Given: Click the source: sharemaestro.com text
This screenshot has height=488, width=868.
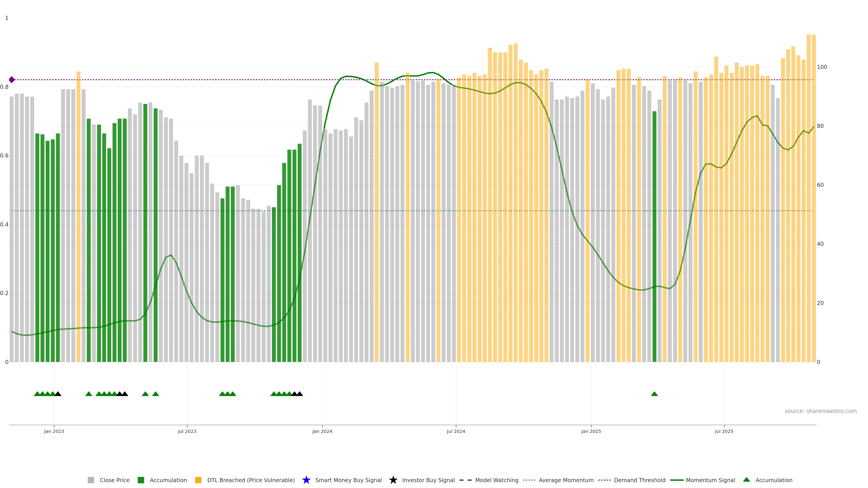Looking at the screenshot, I should (821, 411).
